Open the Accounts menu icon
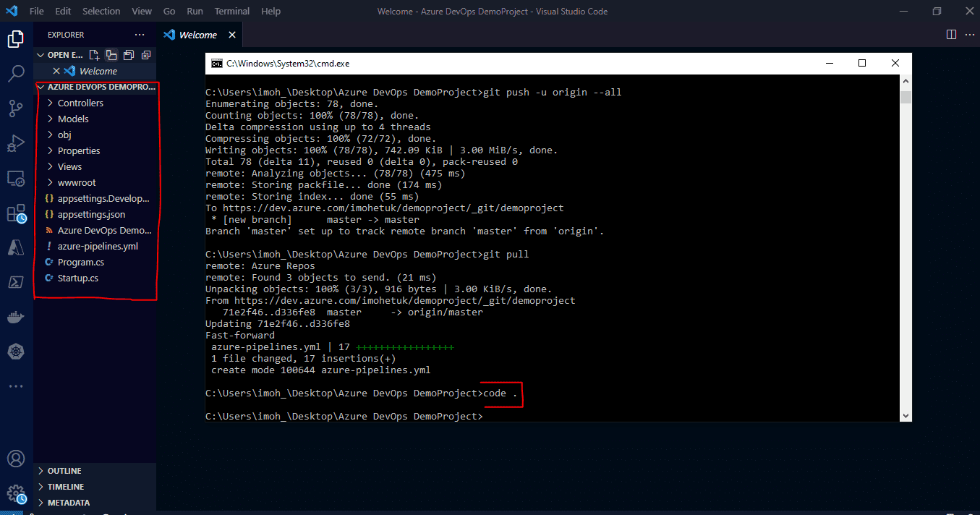The image size is (980, 515). pyautogui.click(x=16, y=459)
